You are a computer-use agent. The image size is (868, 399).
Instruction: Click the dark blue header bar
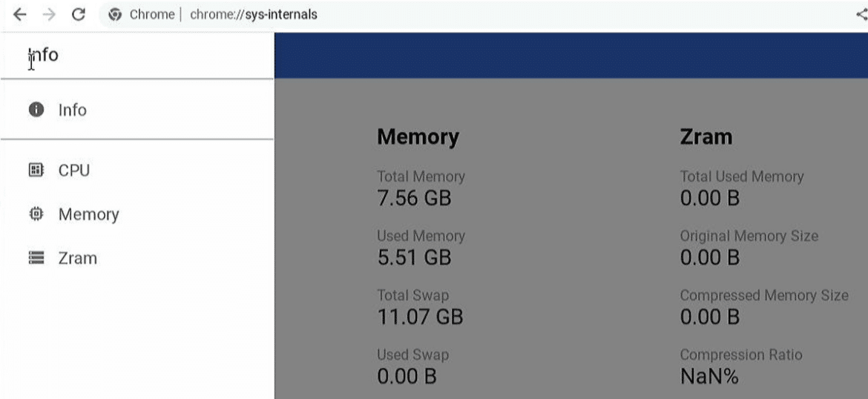571,55
